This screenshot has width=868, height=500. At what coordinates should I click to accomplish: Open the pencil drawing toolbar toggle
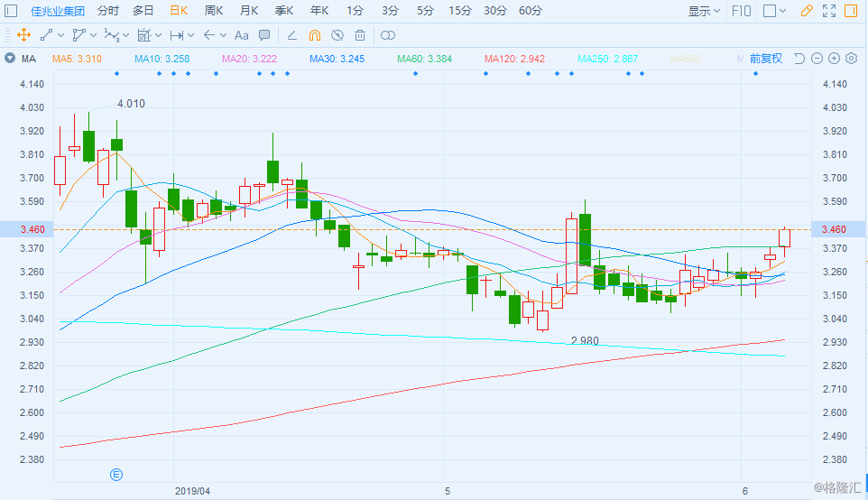pyautogui.click(x=808, y=11)
